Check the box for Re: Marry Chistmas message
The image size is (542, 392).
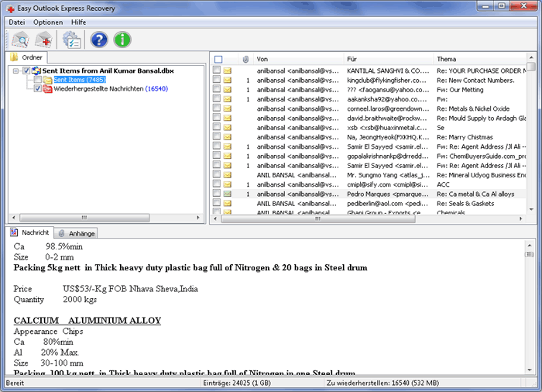point(217,136)
